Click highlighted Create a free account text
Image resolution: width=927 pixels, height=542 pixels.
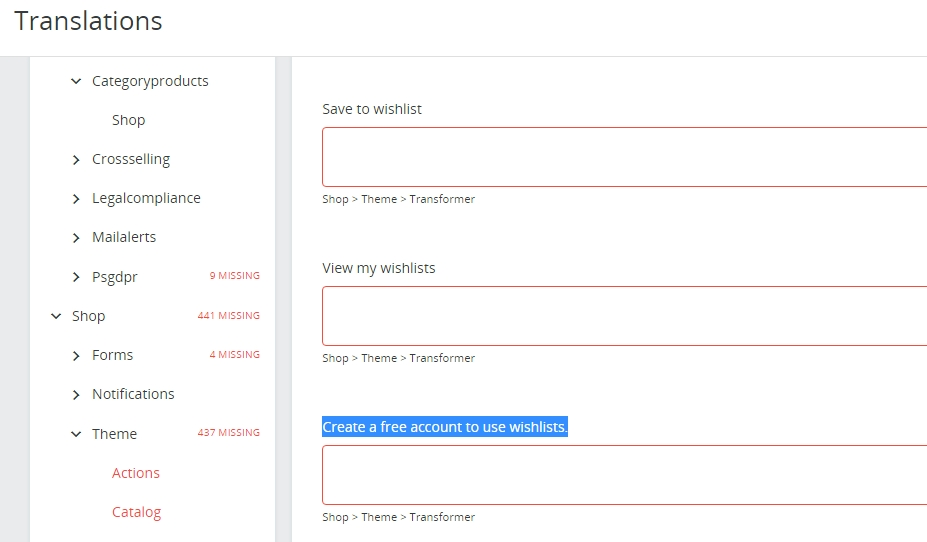click(445, 427)
